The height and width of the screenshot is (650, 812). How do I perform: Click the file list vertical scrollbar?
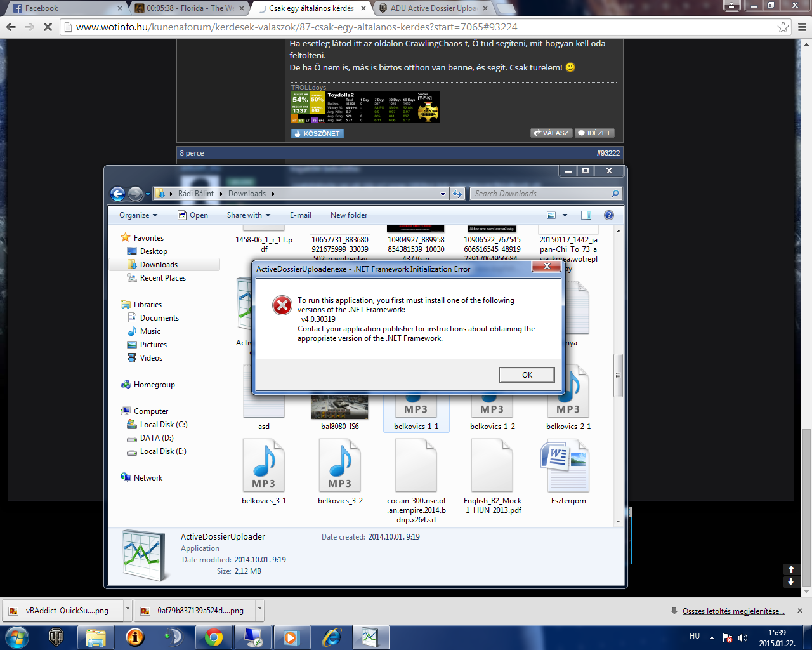click(x=618, y=375)
